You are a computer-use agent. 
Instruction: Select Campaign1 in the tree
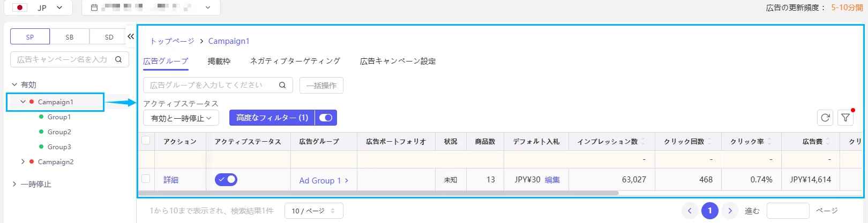coord(55,102)
